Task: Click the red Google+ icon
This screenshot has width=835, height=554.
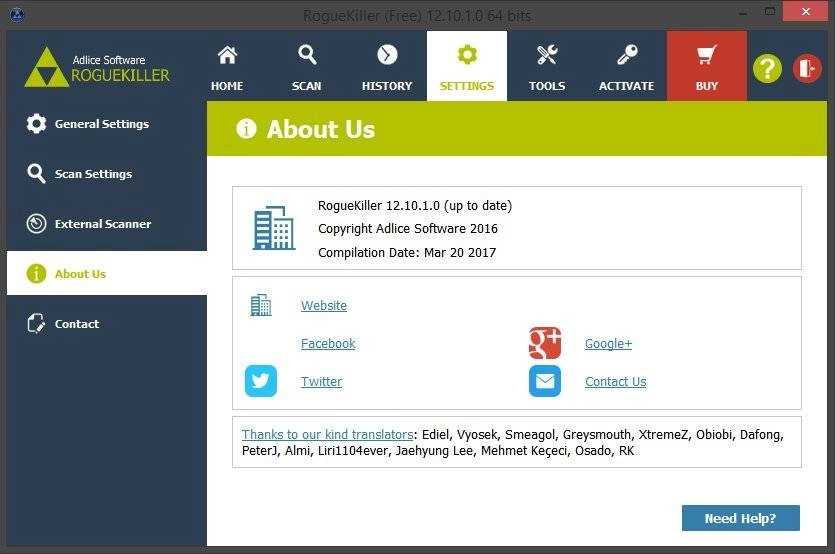Action: 545,343
